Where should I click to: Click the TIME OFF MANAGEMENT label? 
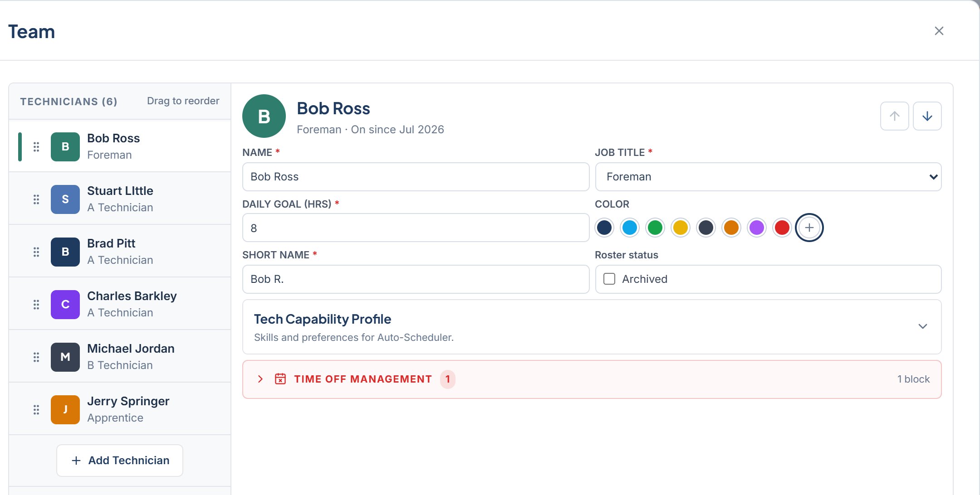363,379
